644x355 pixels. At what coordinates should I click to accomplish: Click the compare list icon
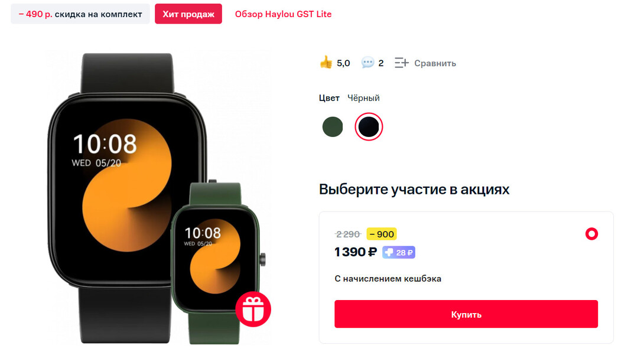point(401,63)
